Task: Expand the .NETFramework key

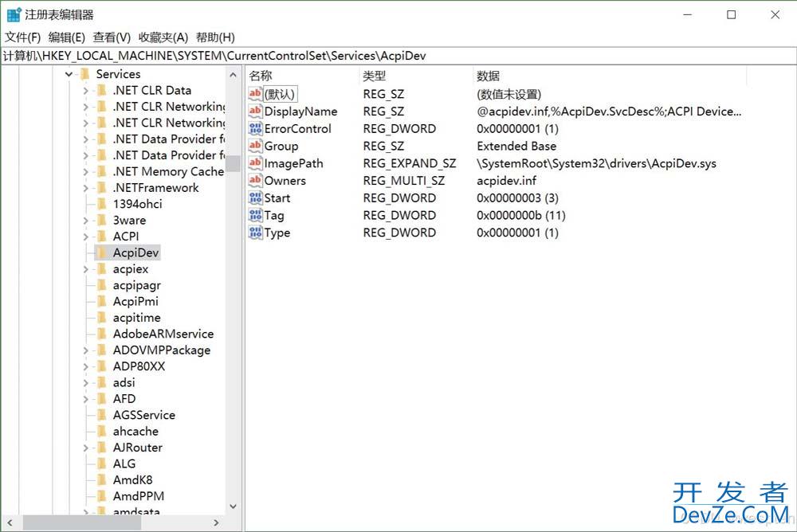Action: [x=85, y=188]
